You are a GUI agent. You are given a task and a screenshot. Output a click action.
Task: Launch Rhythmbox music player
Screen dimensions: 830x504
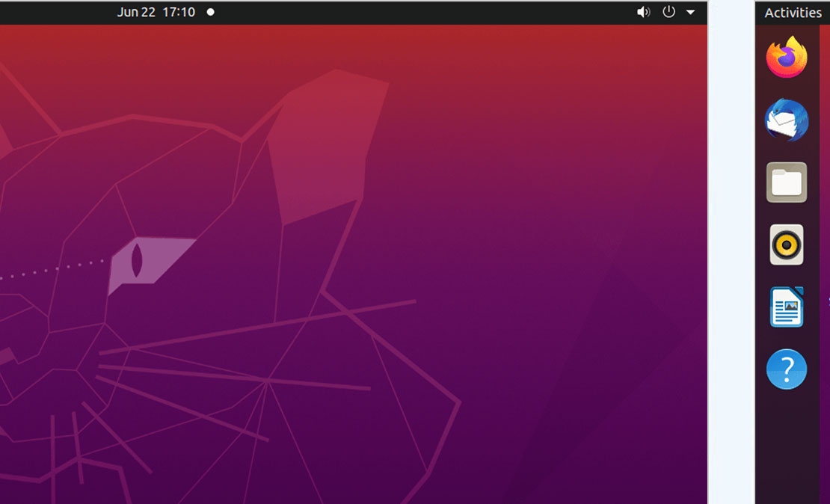(x=787, y=245)
